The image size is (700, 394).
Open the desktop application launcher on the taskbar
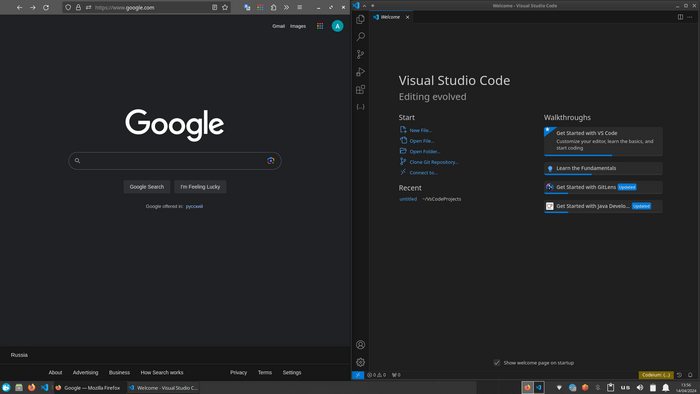pos(6,388)
